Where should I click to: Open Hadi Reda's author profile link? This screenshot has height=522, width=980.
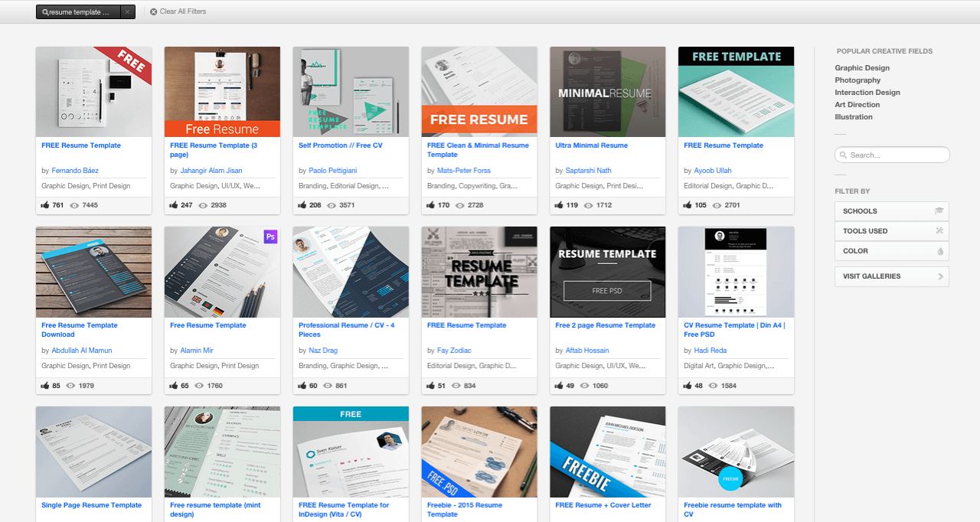coord(710,350)
